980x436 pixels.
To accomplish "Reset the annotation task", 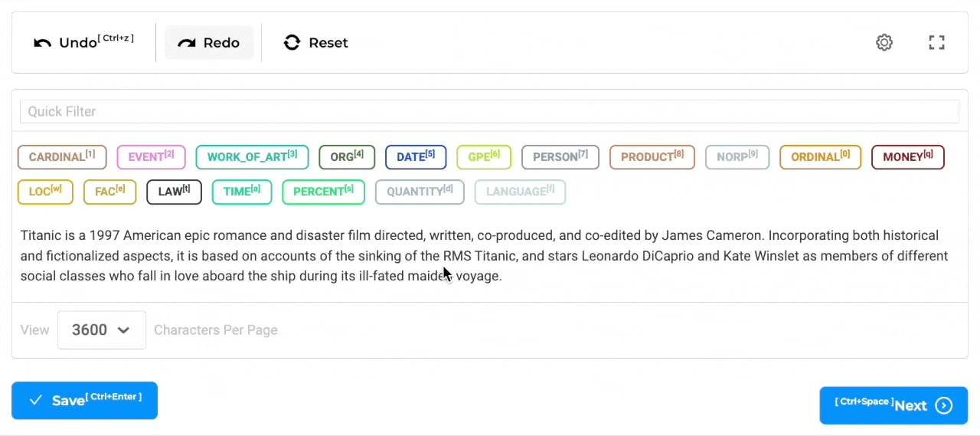I will click(x=315, y=42).
